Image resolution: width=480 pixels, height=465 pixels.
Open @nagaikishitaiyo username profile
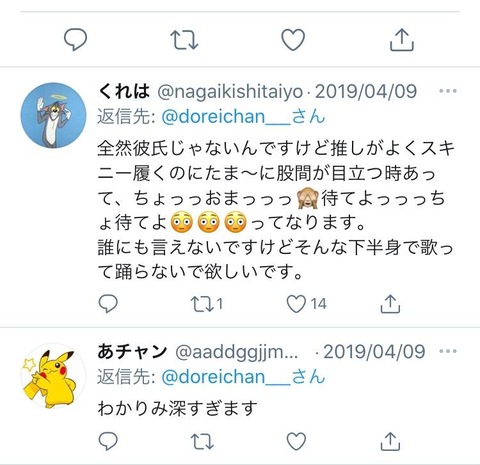pyautogui.click(x=230, y=92)
